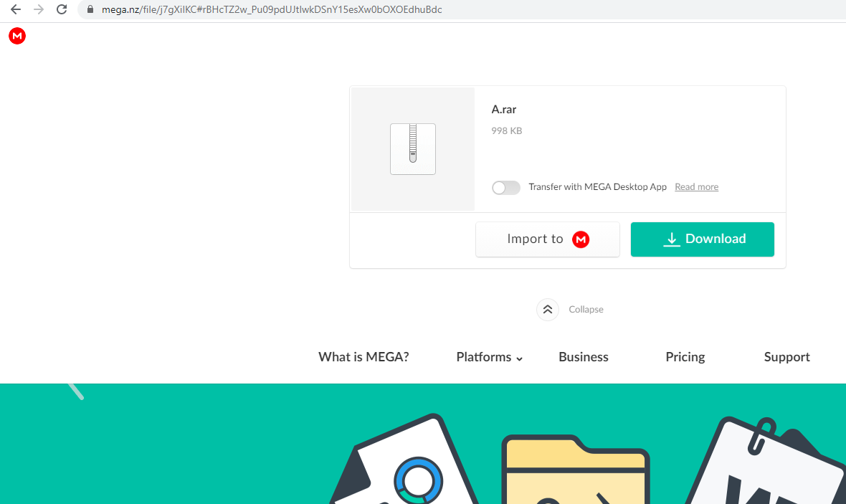Click the A.rar archive file thumbnail
The image size is (846, 504).
(413, 149)
